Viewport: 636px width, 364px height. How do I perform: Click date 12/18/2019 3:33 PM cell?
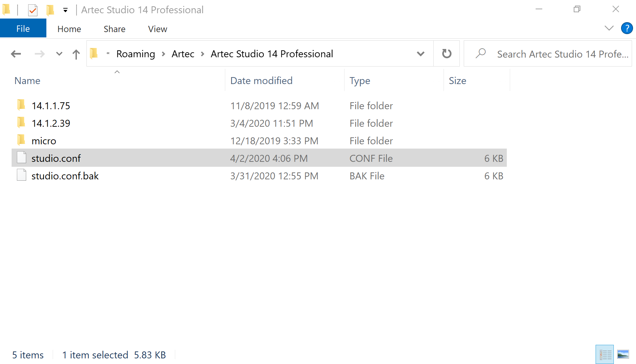274,141
